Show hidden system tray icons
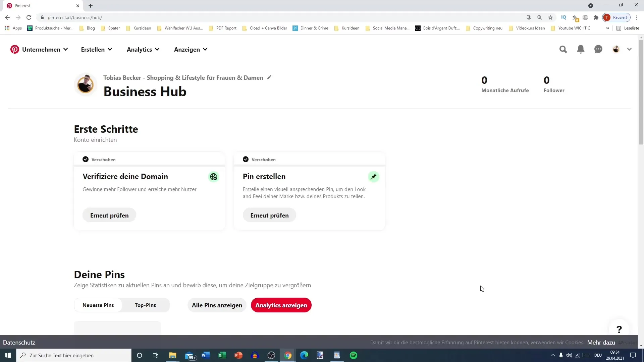Screen dimensions: 644x362 553,355
